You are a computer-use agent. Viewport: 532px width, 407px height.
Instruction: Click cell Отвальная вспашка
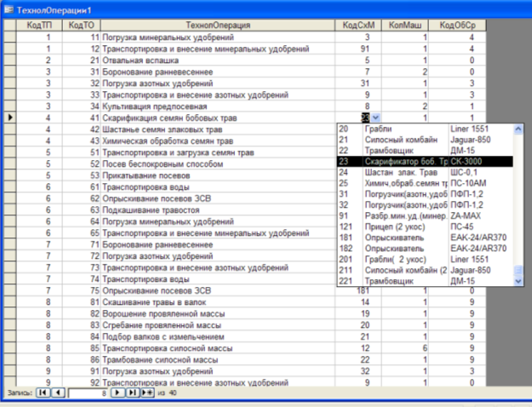pos(218,60)
